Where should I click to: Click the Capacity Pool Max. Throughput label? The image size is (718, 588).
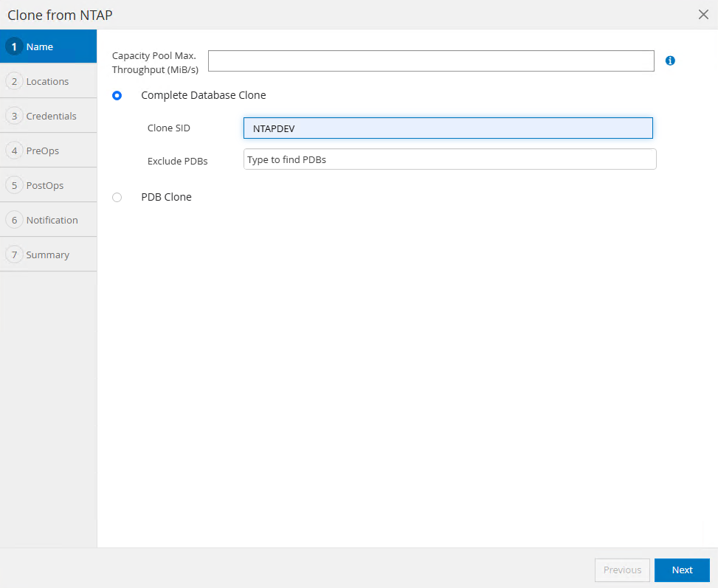(x=155, y=63)
